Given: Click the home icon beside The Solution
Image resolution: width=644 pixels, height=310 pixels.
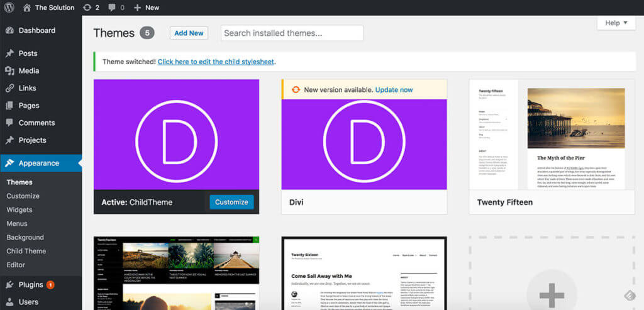Looking at the screenshot, I should point(26,8).
